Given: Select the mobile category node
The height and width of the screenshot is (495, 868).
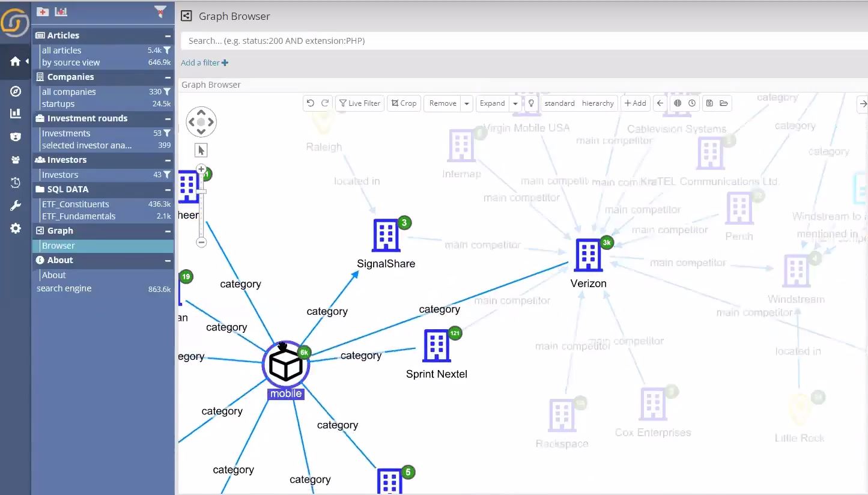Looking at the screenshot, I should pyautogui.click(x=286, y=365).
